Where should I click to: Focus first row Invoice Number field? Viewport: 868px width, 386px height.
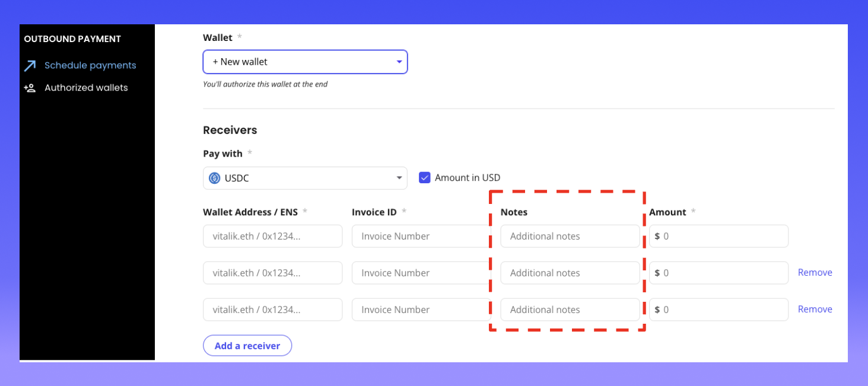click(x=420, y=236)
